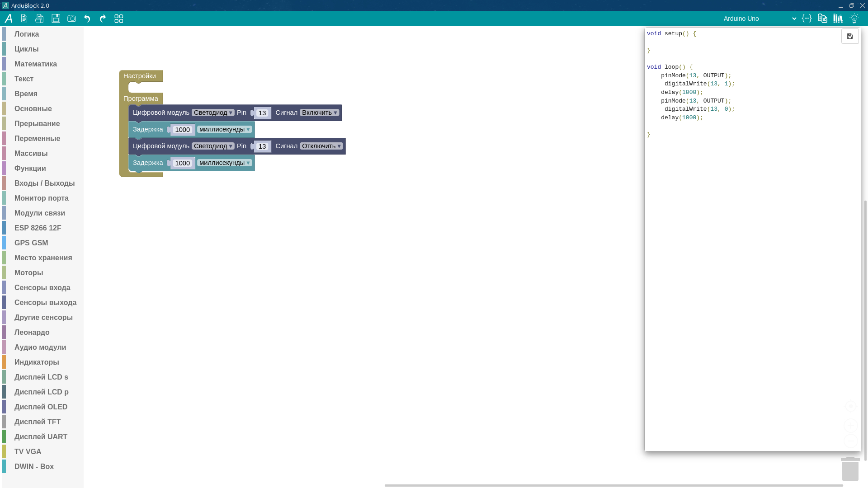Undo the last action

tap(87, 19)
